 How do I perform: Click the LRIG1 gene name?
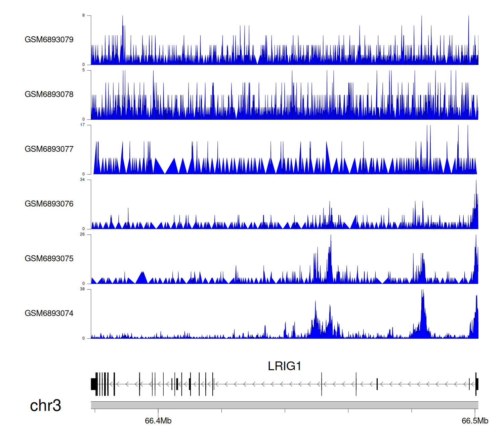284,366
